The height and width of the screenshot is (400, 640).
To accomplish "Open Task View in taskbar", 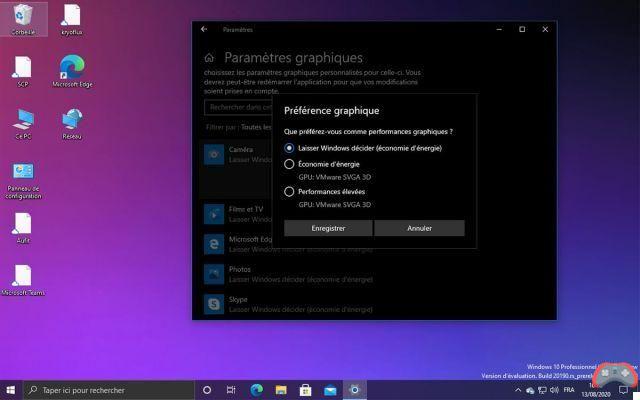I will coord(231,390).
